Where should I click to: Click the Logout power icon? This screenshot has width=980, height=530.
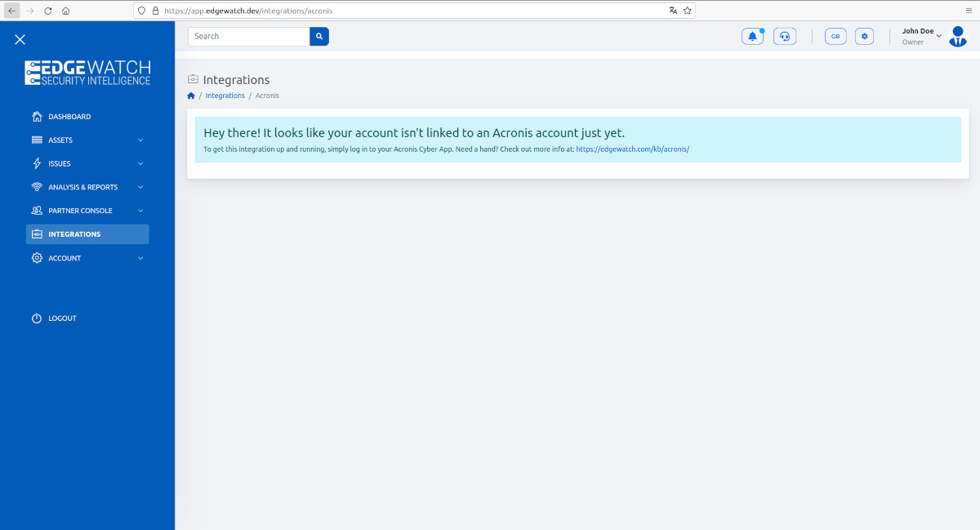pyautogui.click(x=37, y=318)
